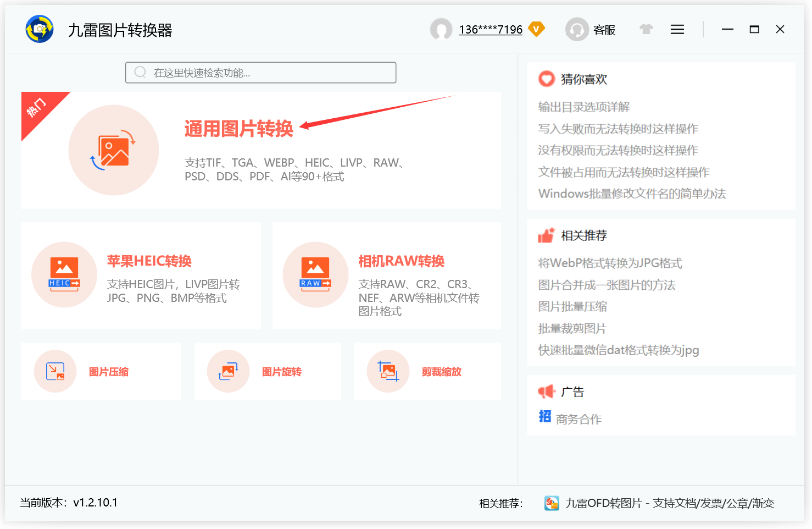Open 剪裁缩放 feature
The width and height of the screenshot is (812, 529).
click(x=442, y=372)
